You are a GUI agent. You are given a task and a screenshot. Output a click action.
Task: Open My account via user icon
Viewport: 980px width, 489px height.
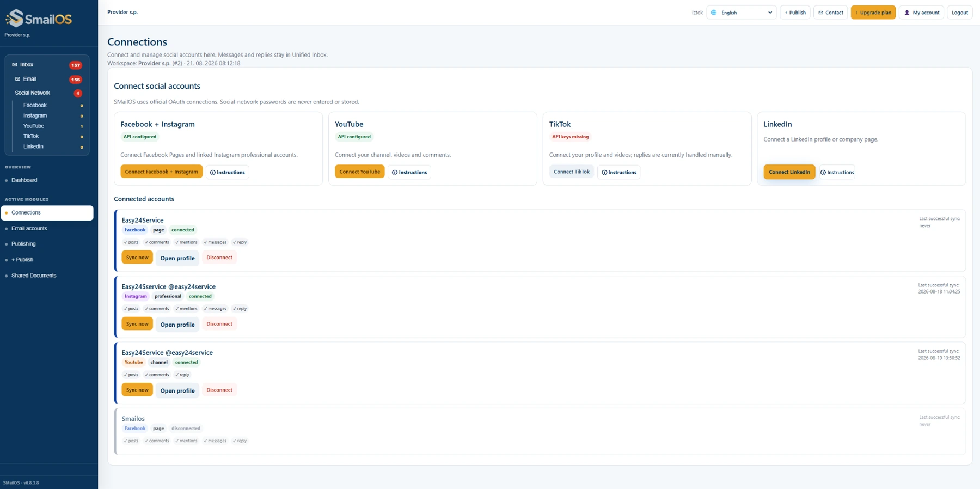(x=907, y=13)
